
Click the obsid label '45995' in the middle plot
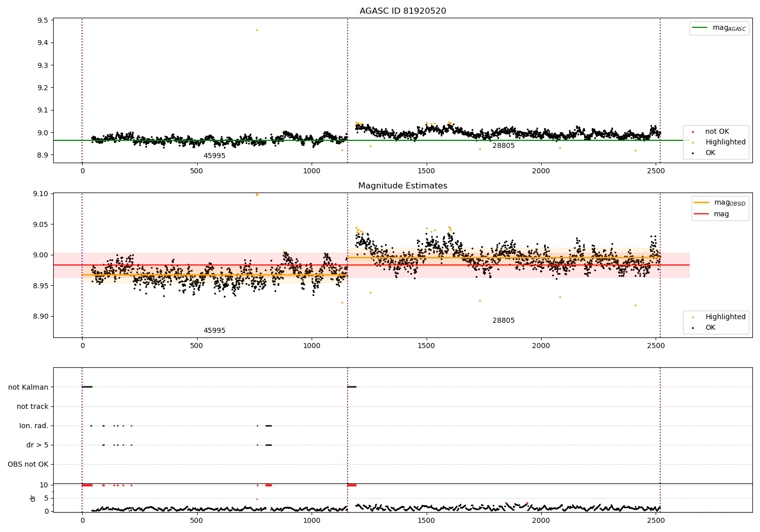pos(214,331)
